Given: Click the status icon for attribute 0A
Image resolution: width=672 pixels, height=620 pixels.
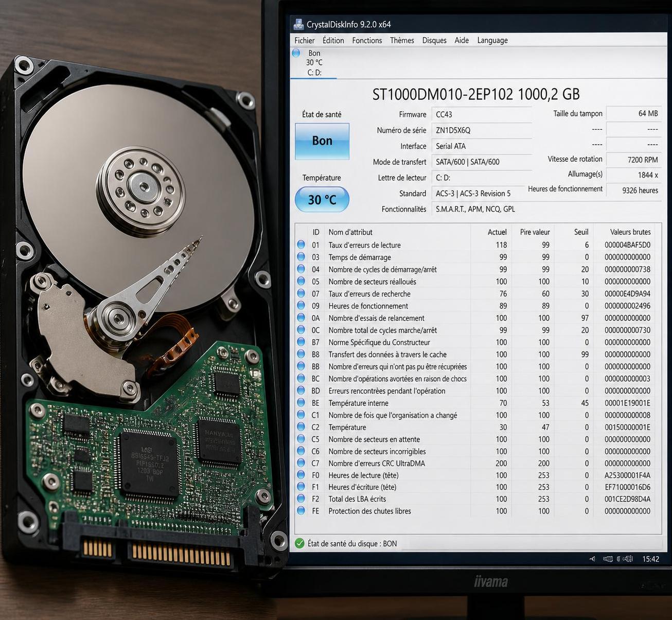Looking at the screenshot, I should pos(301,318).
